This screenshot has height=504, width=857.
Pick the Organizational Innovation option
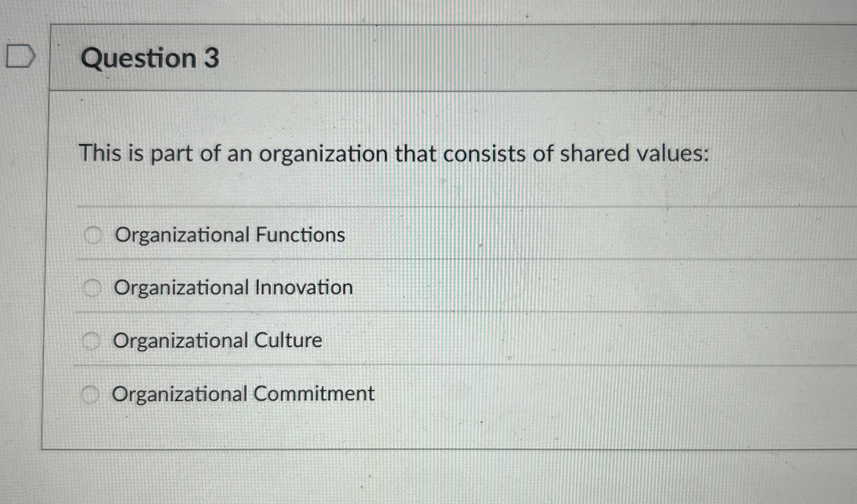[x=92, y=287]
